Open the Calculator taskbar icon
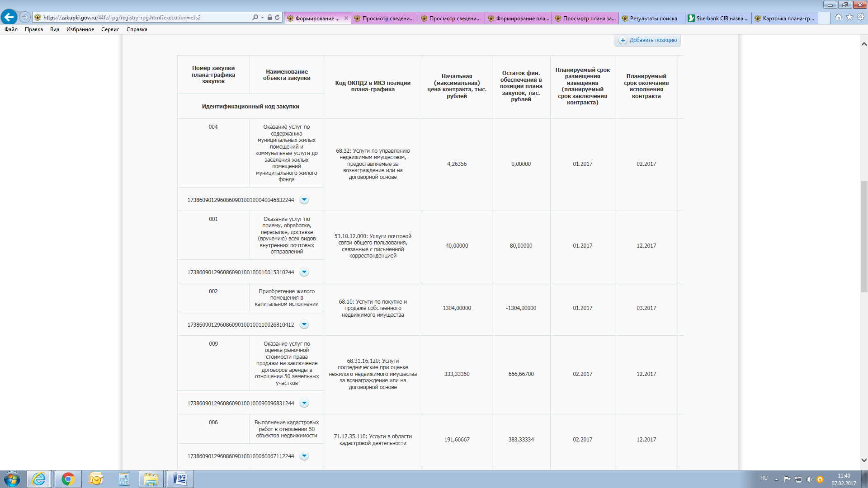Image resolution: width=868 pixels, height=488 pixels. click(x=124, y=479)
